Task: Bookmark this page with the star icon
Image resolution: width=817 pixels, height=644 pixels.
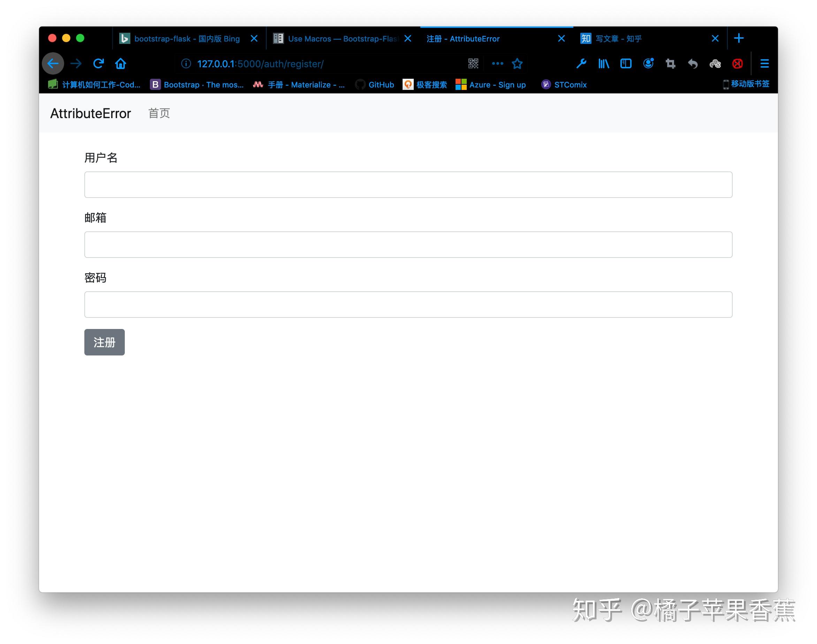Action: pyautogui.click(x=517, y=63)
